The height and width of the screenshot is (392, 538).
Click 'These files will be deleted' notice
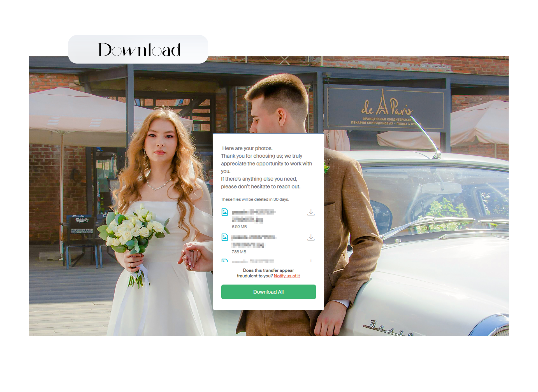click(x=255, y=199)
